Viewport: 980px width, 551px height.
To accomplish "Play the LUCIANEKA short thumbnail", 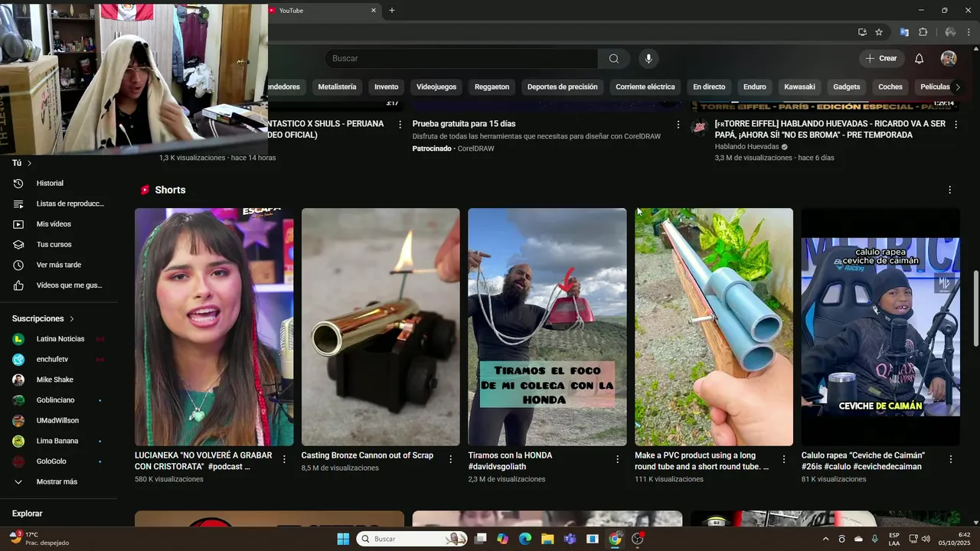I will tap(214, 327).
